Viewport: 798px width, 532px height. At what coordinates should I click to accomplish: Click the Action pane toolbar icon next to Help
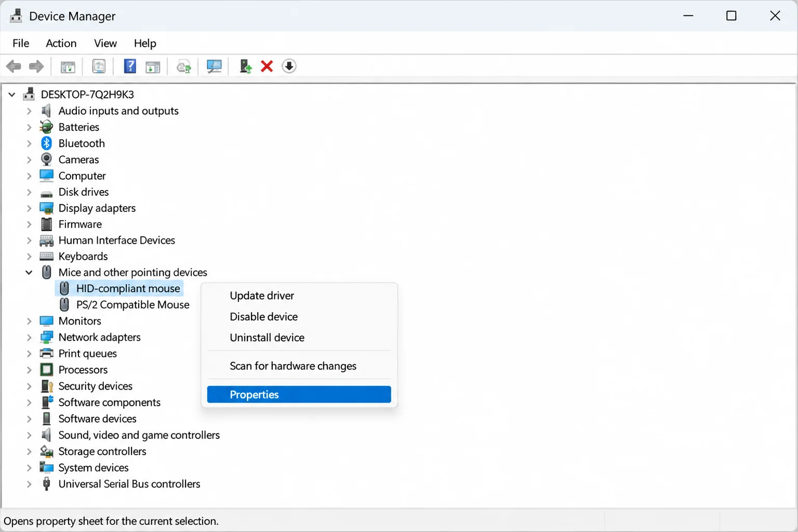153,66
